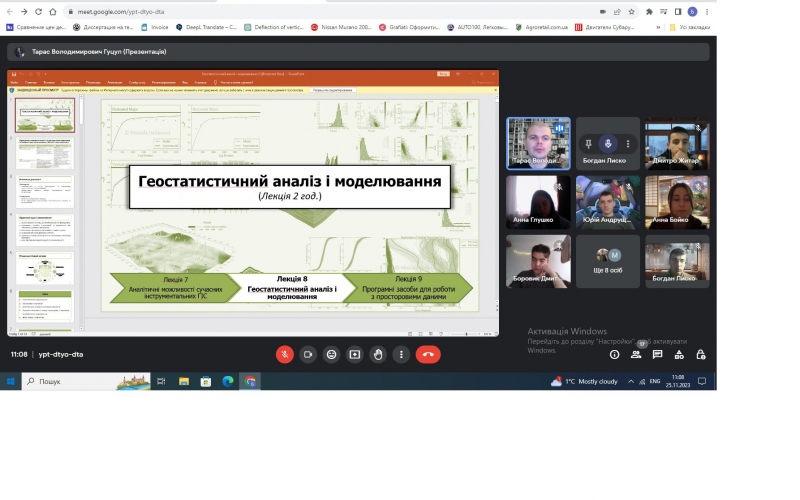The width and height of the screenshot is (800, 500).
Task: Open the in-call chat panel
Action: (x=658, y=355)
